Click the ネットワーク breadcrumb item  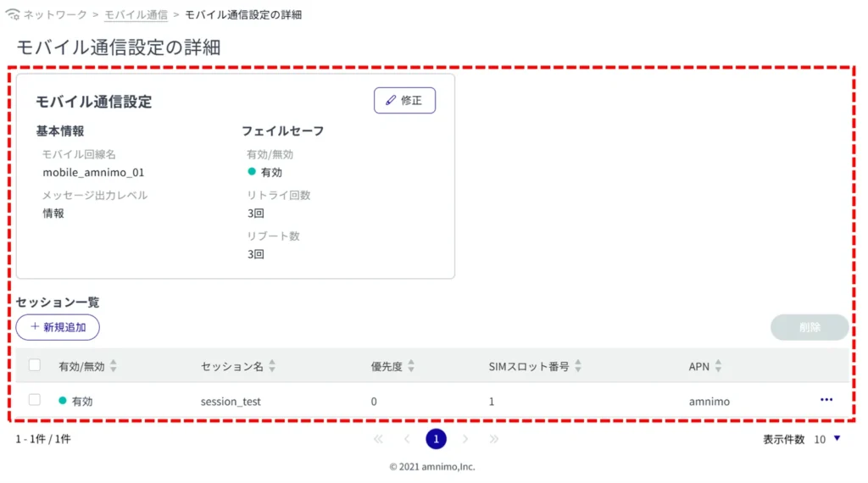pyautogui.click(x=57, y=15)
